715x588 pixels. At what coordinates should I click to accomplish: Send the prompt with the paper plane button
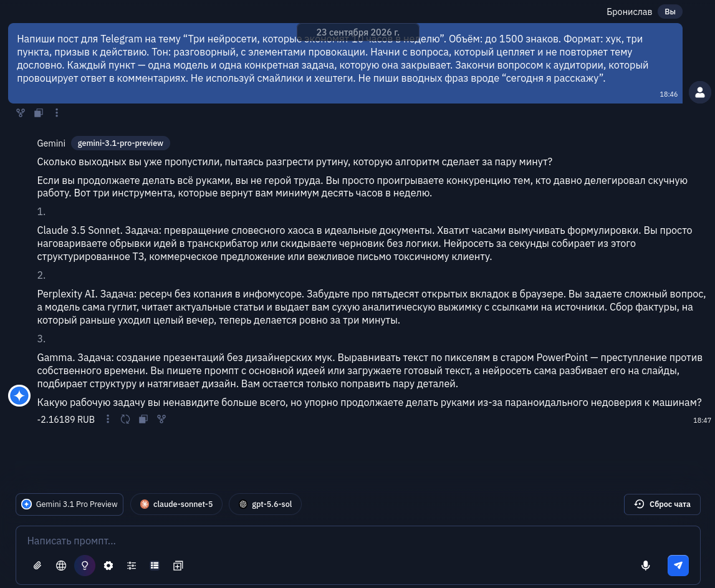(x=678, y=566)
